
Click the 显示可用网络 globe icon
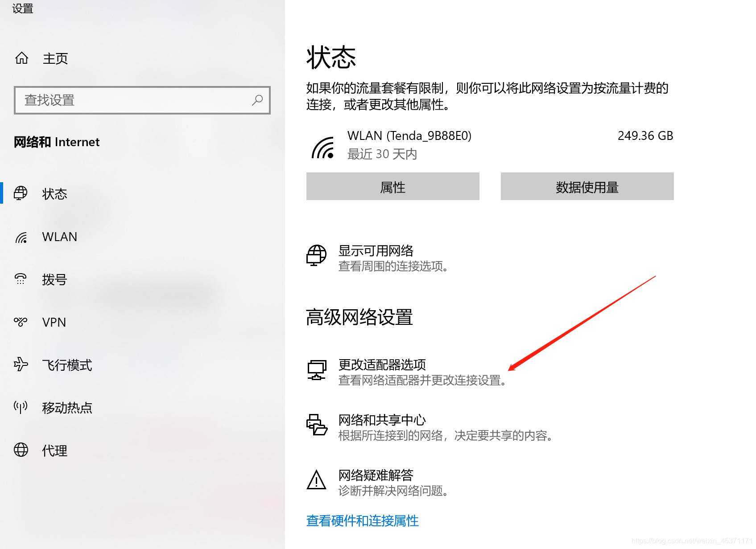316,255
